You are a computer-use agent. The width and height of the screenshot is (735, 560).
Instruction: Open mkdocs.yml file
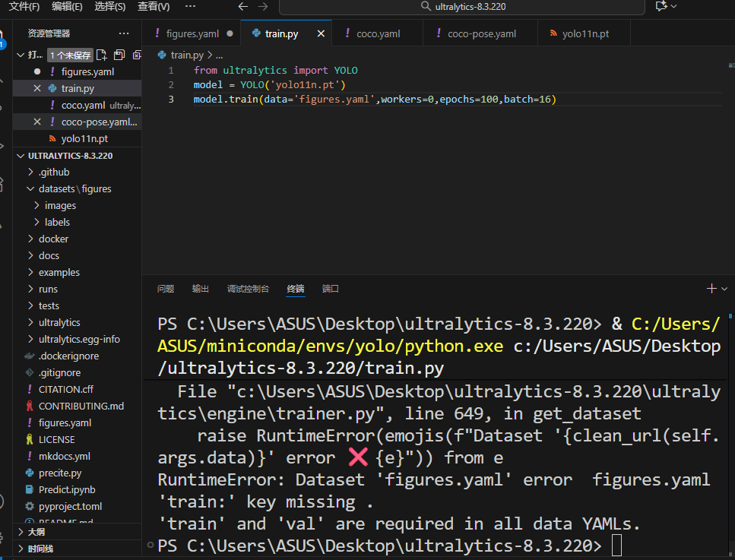[64, 457]
